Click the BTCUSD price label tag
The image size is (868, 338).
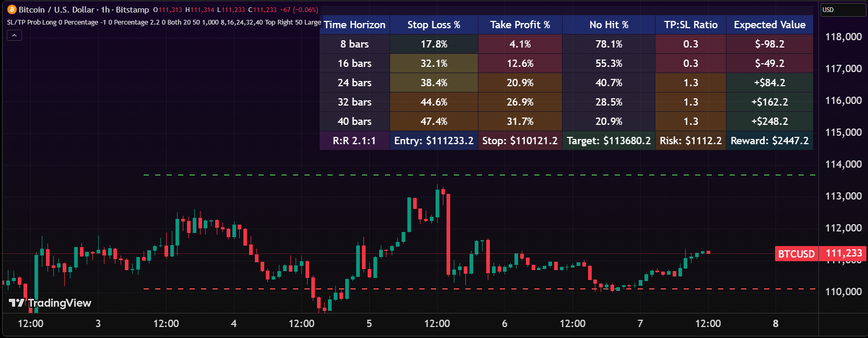click(796, 254)
